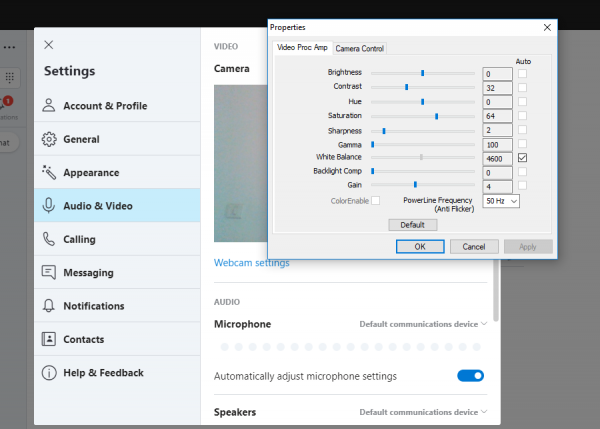This screenshot has height=429, width=600.
Task: Close the Properties dialog
Action: [x=547, y=28]
